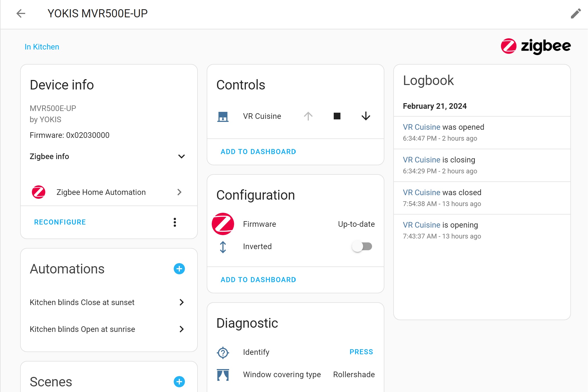Click PRESS for Identify
The image size is (588, 392).
point(361,352)
